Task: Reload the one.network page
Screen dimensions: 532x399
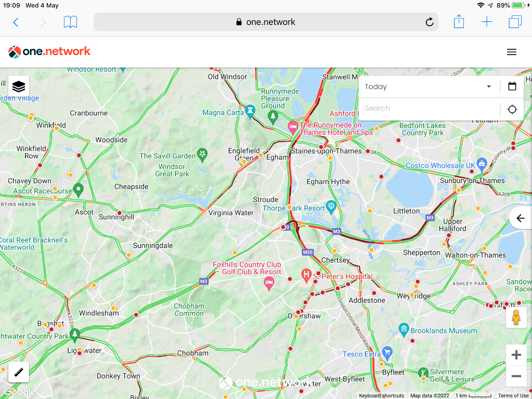Action: click(x=429, y=22)
